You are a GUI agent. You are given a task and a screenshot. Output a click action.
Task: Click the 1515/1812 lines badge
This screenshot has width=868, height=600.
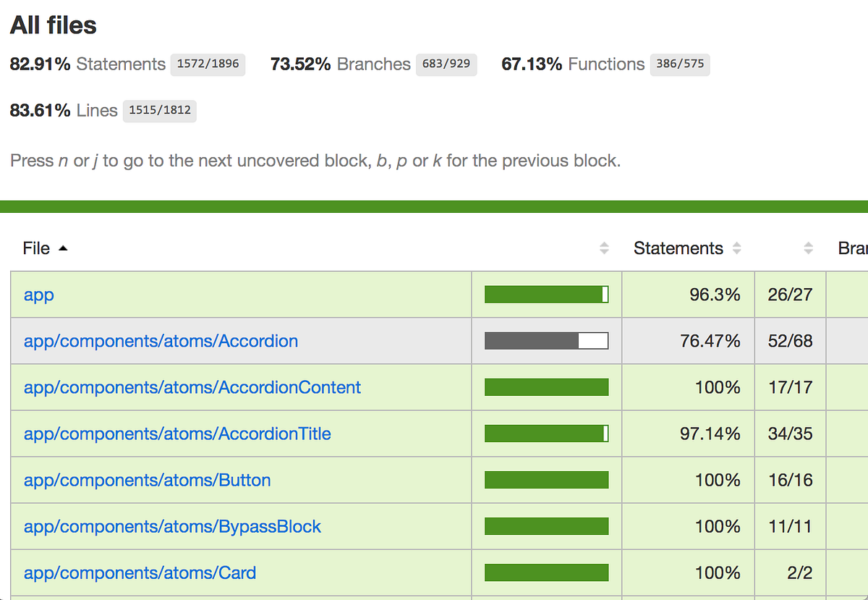[x=160, y=110]
